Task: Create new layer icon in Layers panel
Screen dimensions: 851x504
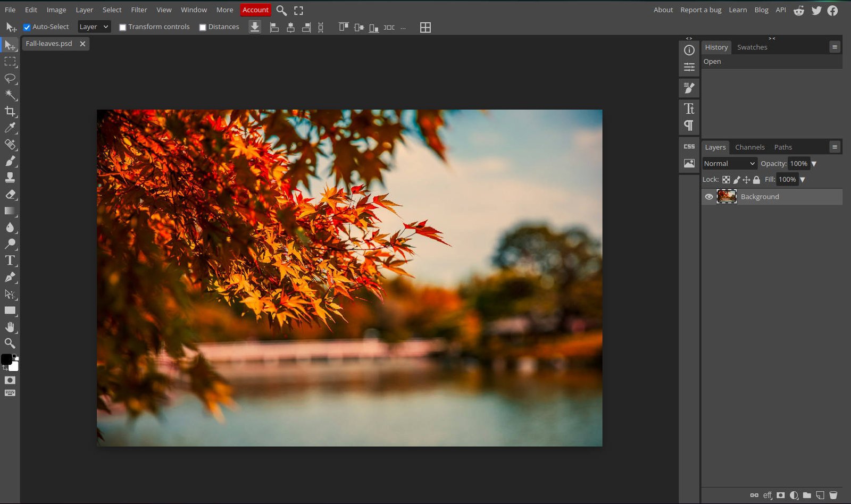Action: pos(820,495)
